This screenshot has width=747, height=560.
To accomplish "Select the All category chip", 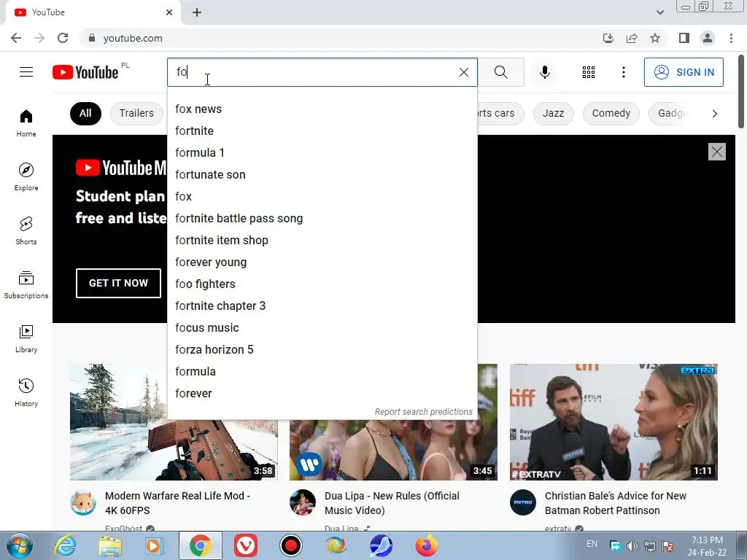I will pyautogui.click(x=85, y=113).
